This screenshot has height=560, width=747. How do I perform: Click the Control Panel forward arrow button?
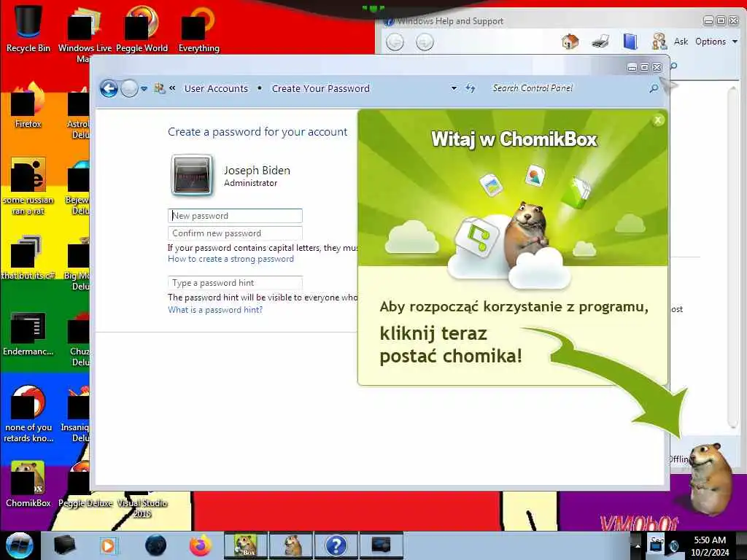129,88
